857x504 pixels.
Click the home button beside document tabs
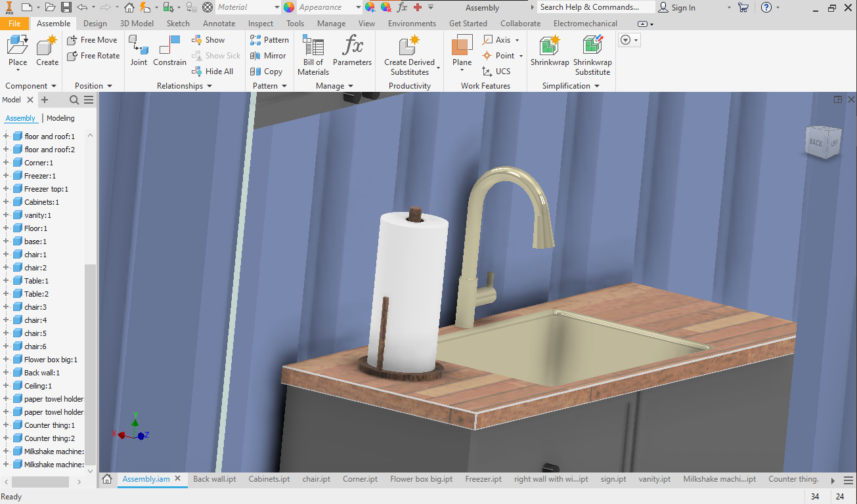point(107,479)
